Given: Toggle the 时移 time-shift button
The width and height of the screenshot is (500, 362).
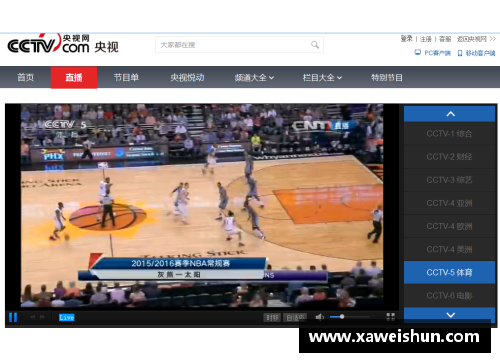Looking at the screenshot, I should point(272,318).
